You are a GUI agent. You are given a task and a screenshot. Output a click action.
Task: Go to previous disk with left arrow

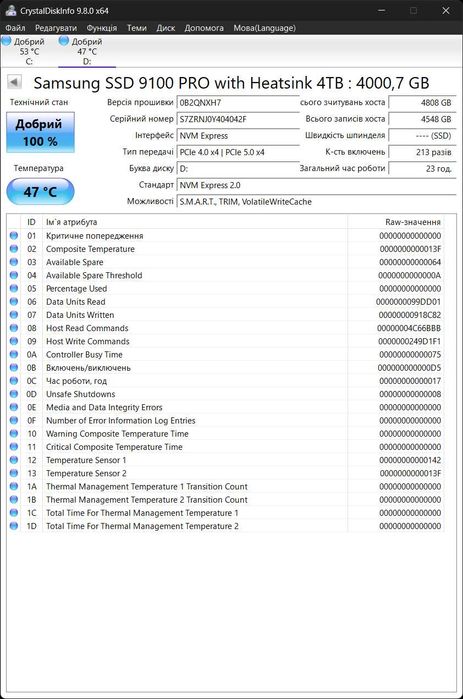coord(14,82)
